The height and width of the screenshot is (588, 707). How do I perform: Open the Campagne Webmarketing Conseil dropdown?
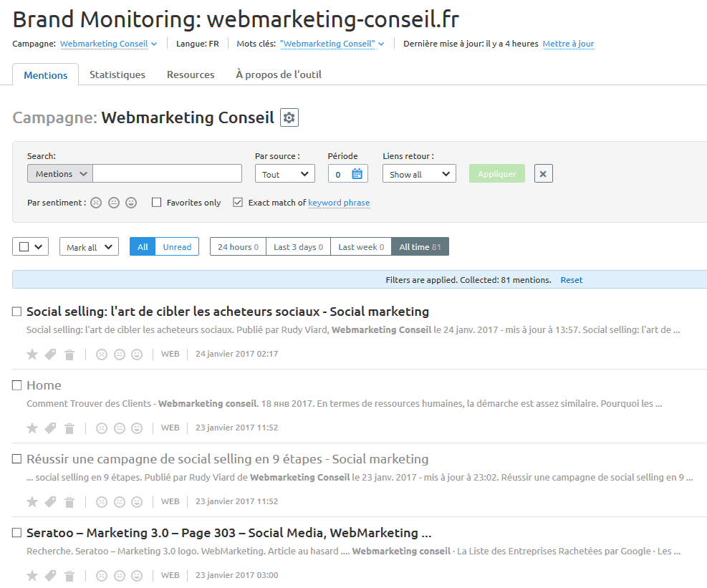109,44
